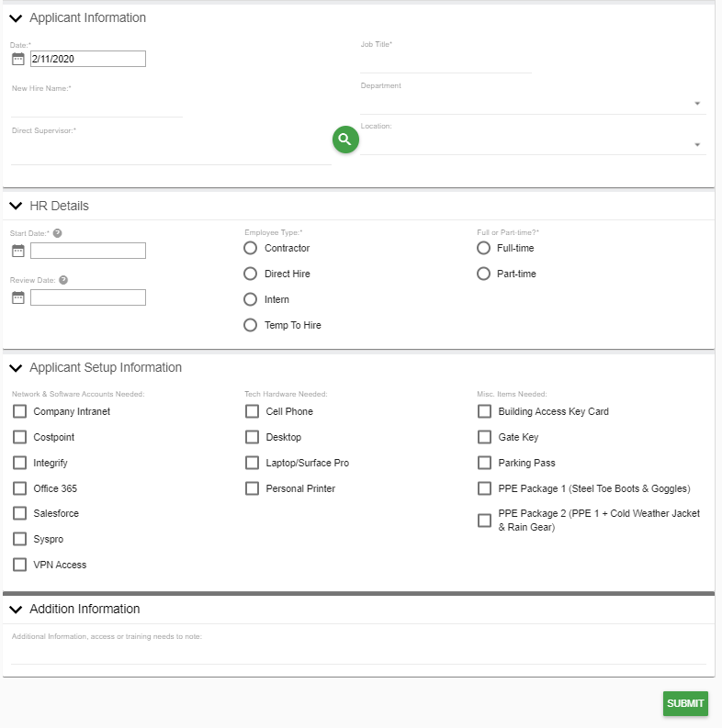Enable the Office 365 checkbox
The image size is (722, 728).
[19, 488]
